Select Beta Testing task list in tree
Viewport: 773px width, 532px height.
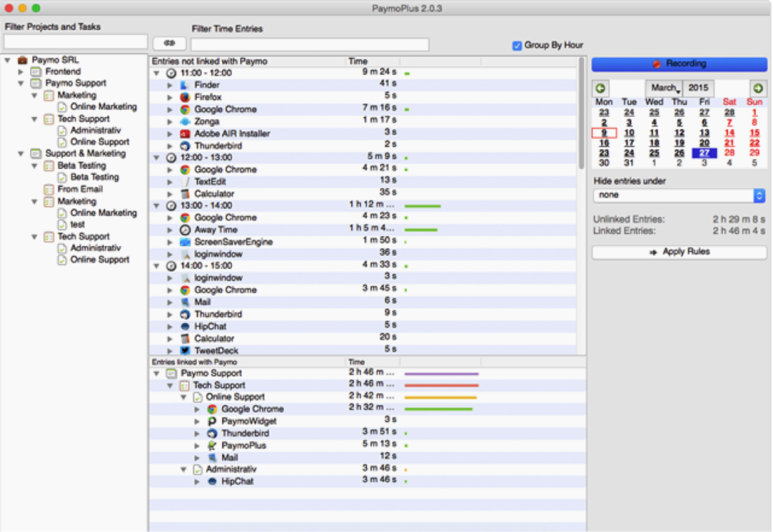(x=82, y=165)
